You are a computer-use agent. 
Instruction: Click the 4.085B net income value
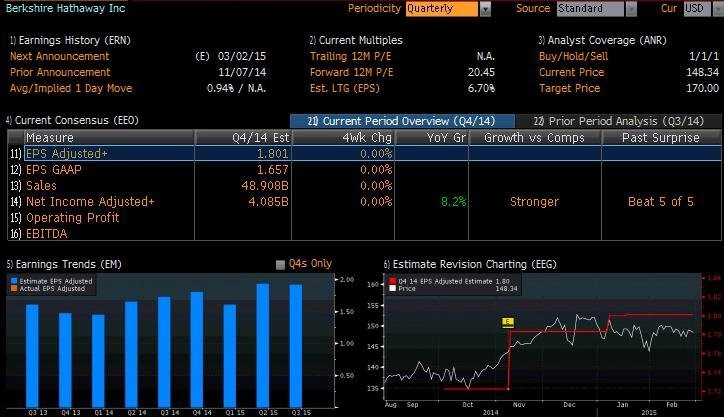[268, 201]
